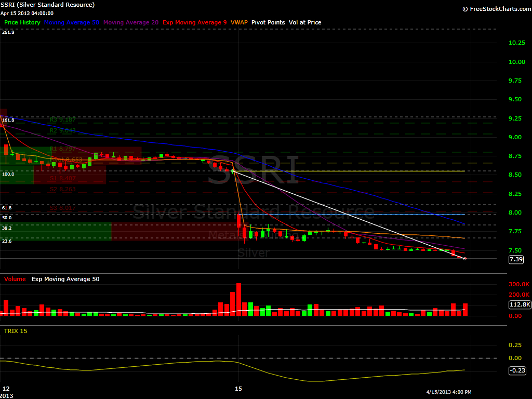532x399 pixels.
Task: Click the 23.6 Fibonacci level label
Action: point(7,241)
